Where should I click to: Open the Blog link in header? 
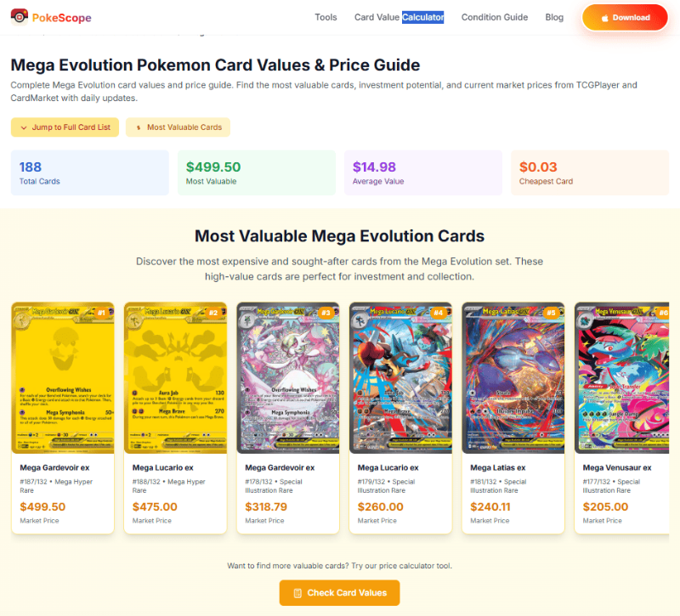[554, 17]
